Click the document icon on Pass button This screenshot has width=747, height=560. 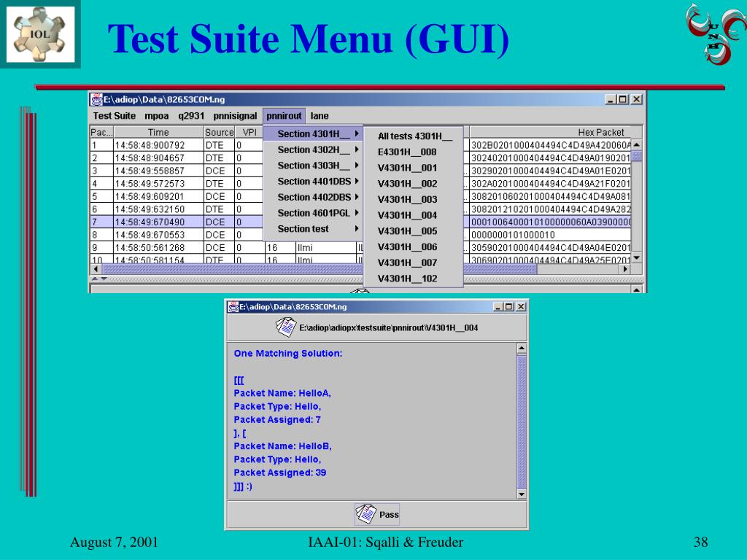365,514
